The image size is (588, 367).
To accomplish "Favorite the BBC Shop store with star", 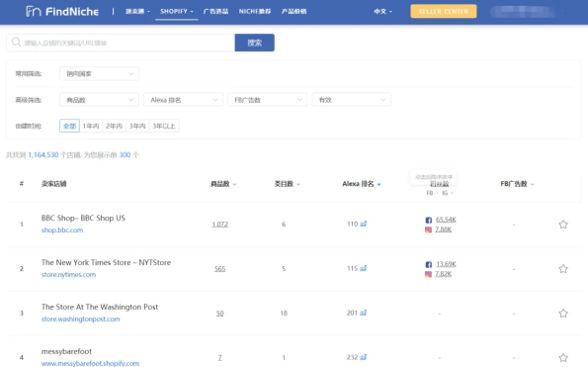I will [563, 225].
